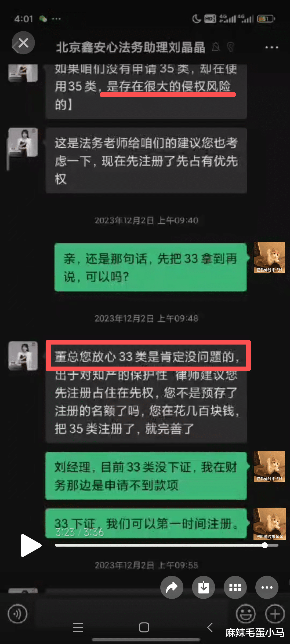Image resolution: width=290 pixels, height=644 pixels.
Task: Open the three-dot menu in chat header
Action: pyautogui.click(x=271, y=47)
